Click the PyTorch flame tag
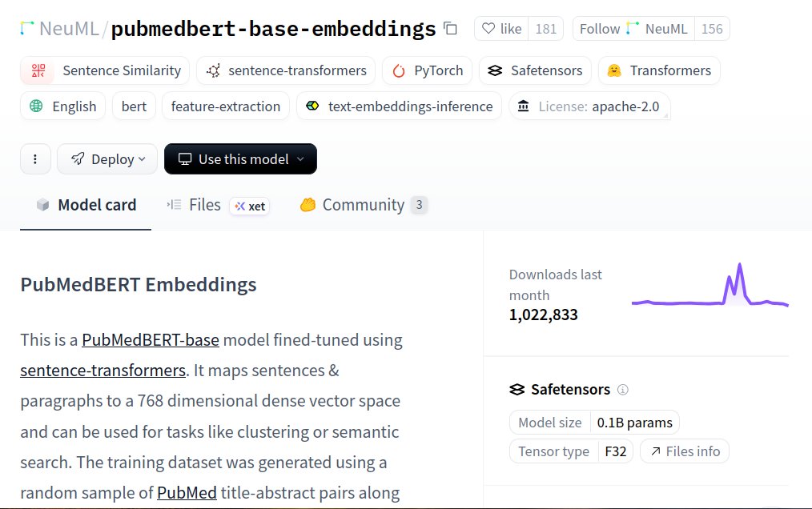Screen dimensions: 812x509 pyautogui.click(x=428, y=70)
